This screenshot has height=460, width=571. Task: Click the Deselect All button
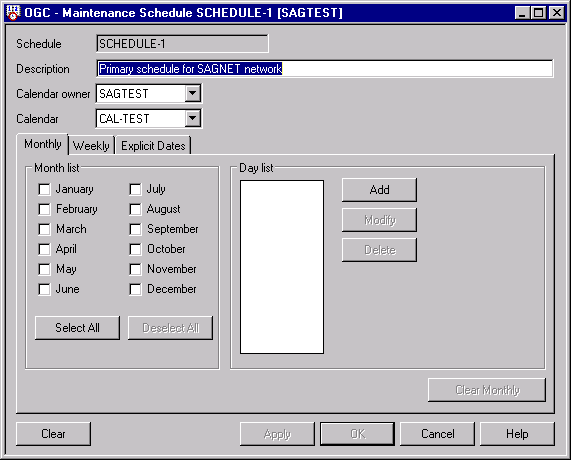click(x=170, y=328)
